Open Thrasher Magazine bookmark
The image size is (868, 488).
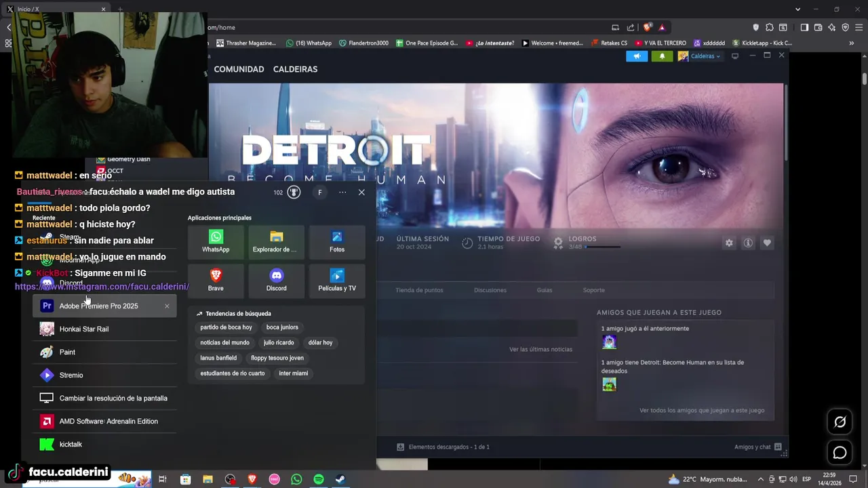tap(245, 43)
